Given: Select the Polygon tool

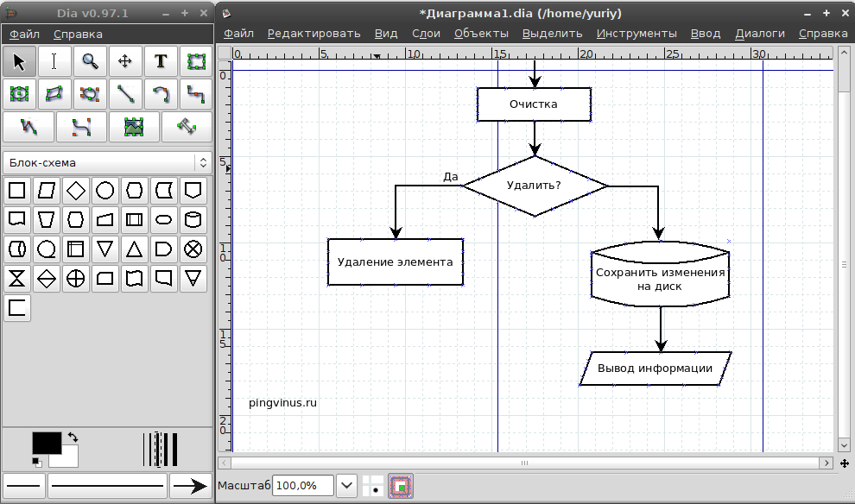Looking at the screenshot, I should 54,94.
